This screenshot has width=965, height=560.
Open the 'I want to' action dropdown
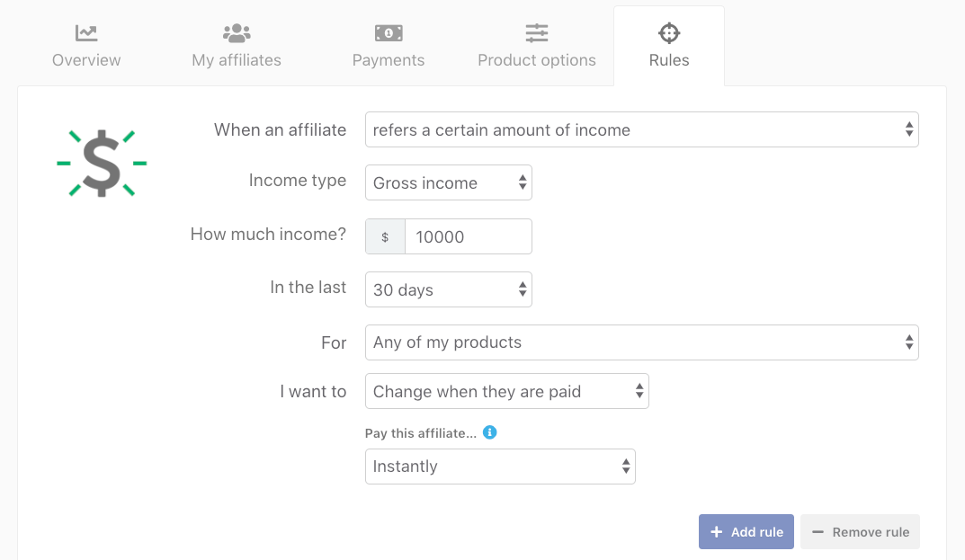(x=507, y=391)
